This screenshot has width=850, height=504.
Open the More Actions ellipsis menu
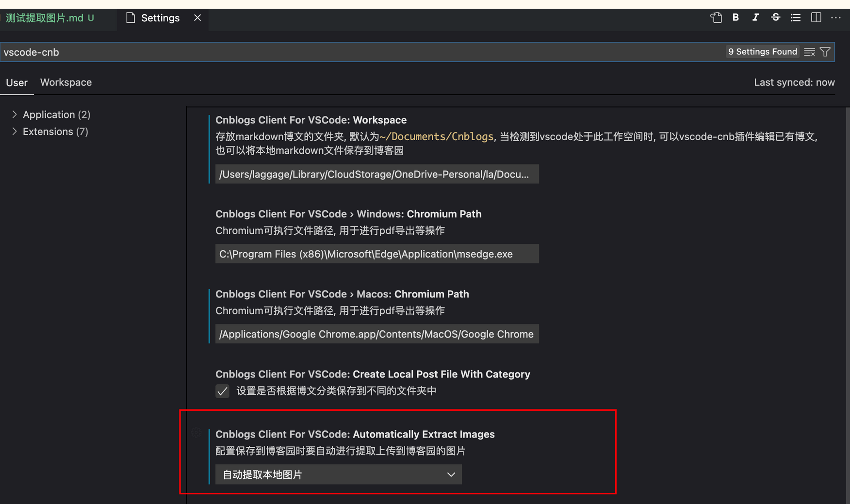click(836, 17)
